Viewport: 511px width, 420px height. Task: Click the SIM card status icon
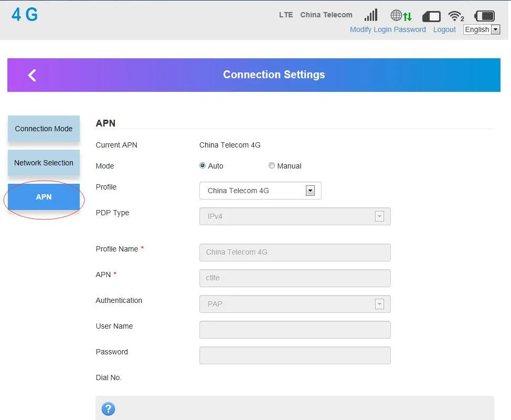tap(431, 16)
